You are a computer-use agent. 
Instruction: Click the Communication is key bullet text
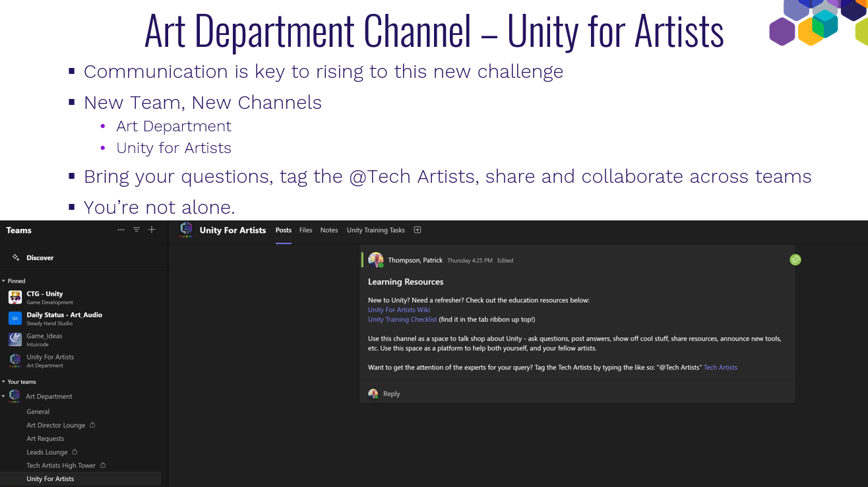(x=323, y=71)
